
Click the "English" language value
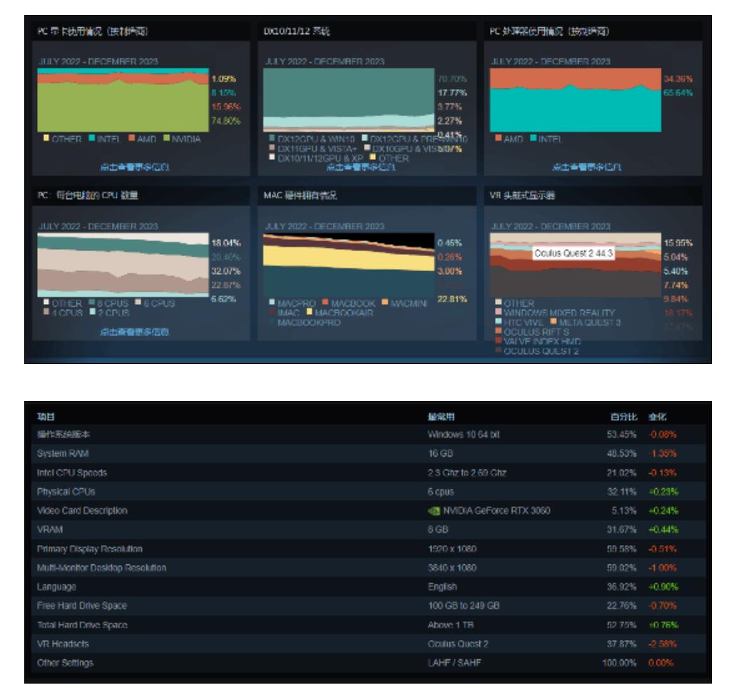(442, 587)
